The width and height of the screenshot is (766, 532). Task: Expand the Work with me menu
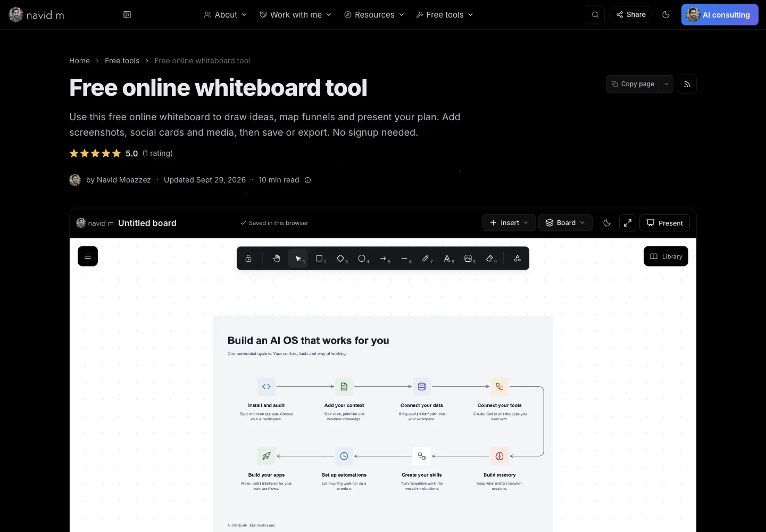point(296,15)
